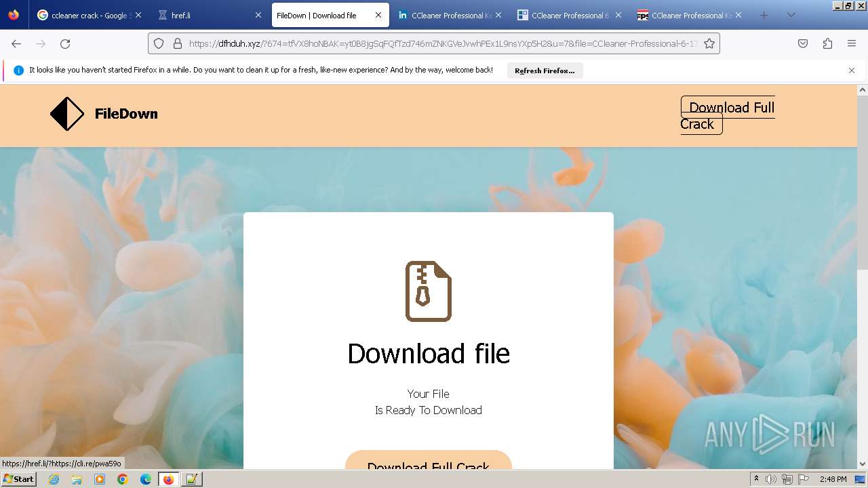Close the CCleaner Professional 6 tab

point(618,15)
